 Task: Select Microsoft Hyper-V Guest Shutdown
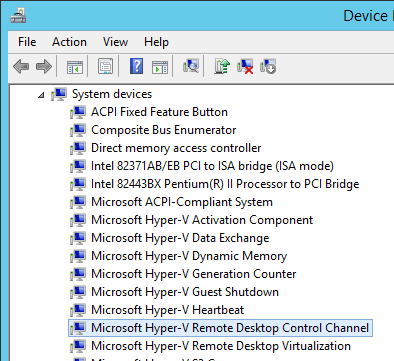pos(185,292)
